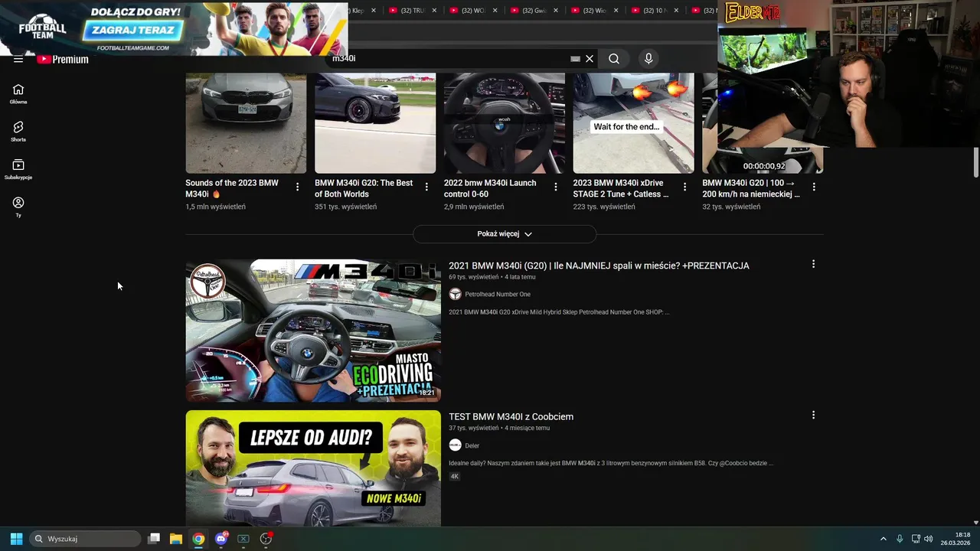This screenshot has width=980, height=551.
Task: Open Deler channel avatar
Action: point(456,445)
